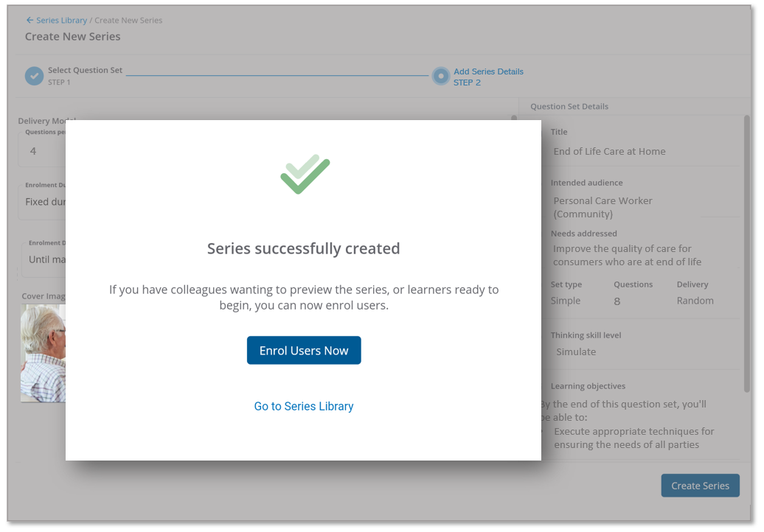The height and width of the screenshot is (532, 764).
Task: Click the End of Life Care title text
Action: [609, 151]
